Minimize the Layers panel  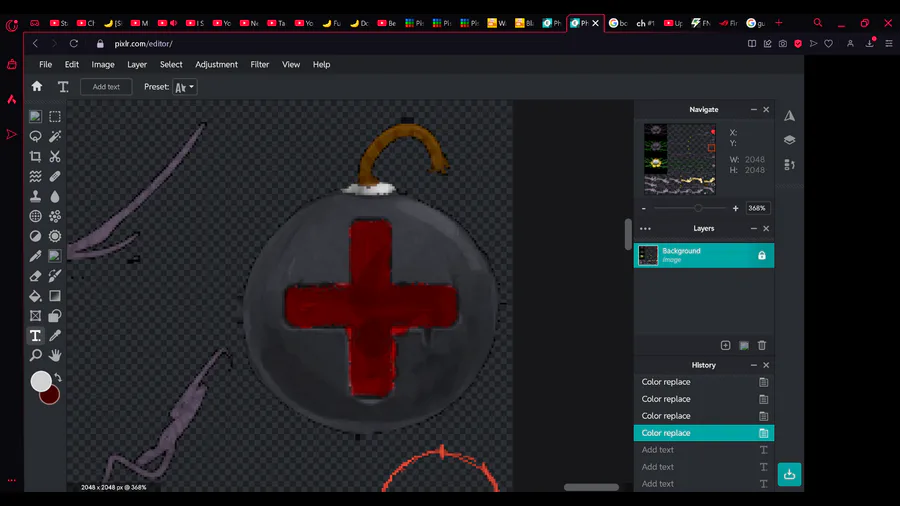754,228
